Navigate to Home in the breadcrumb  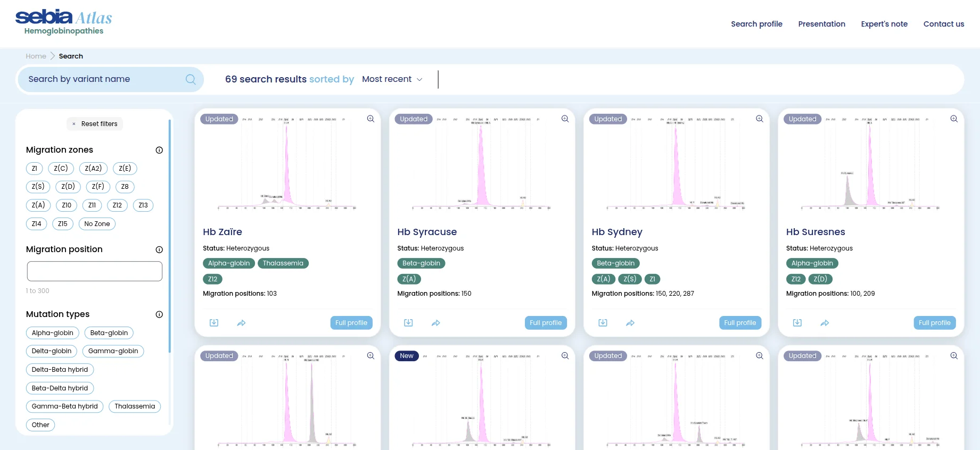36,56
